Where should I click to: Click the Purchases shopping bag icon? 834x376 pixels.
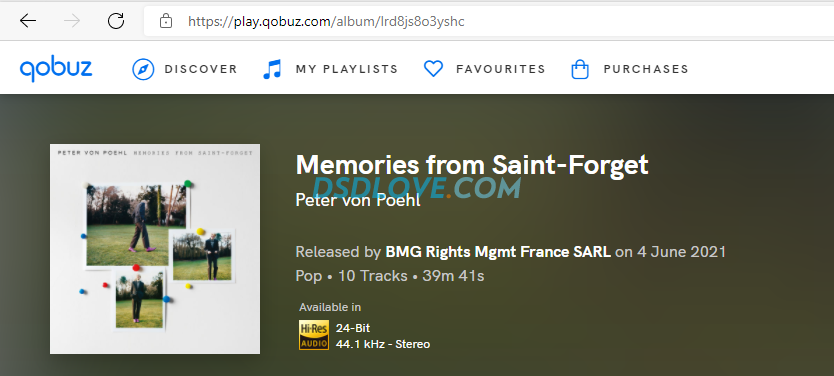(580, 69)
